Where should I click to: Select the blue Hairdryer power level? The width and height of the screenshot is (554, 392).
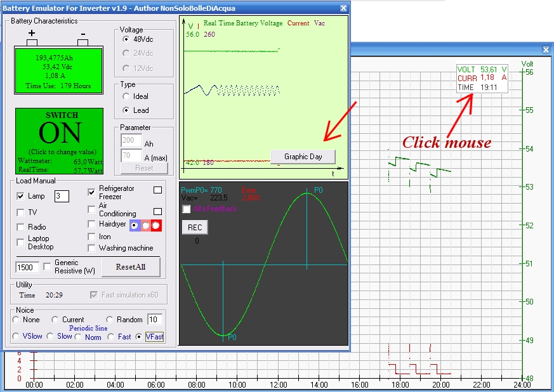[x=134, y=225]
